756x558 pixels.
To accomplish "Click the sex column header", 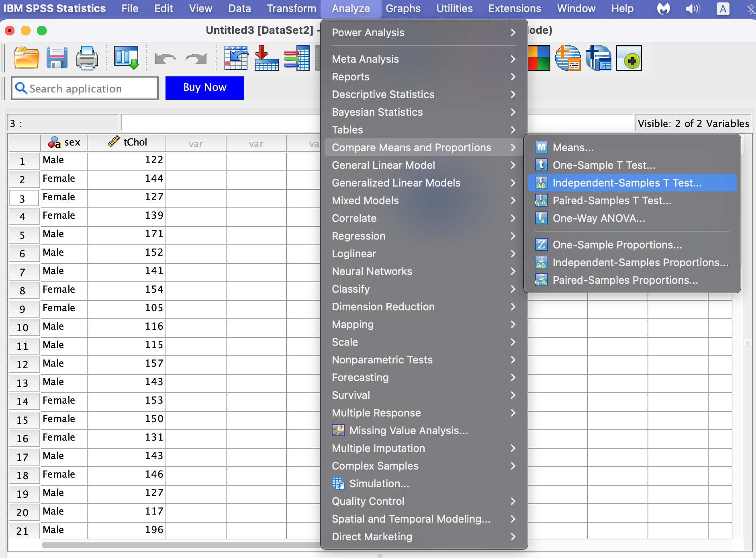I will point(64,143).
